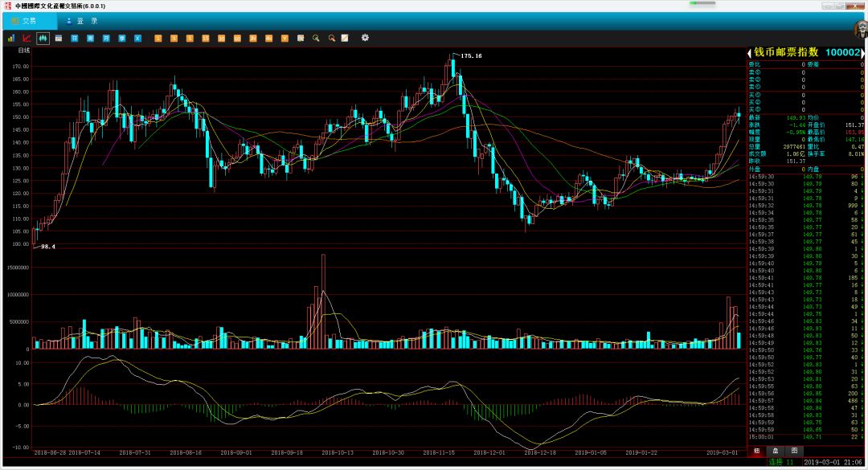Select the 15:00:01 trade row
868x470 pixels.
coord(805,437)
